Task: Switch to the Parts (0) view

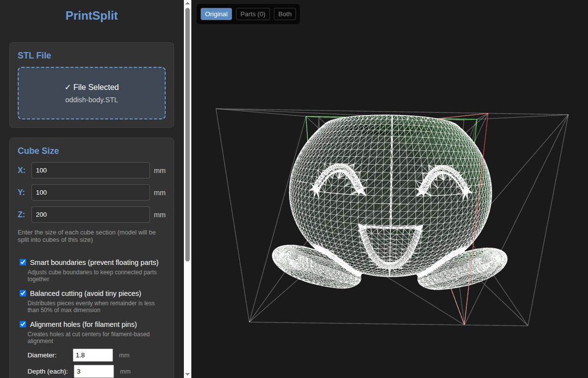Action: 253,14
